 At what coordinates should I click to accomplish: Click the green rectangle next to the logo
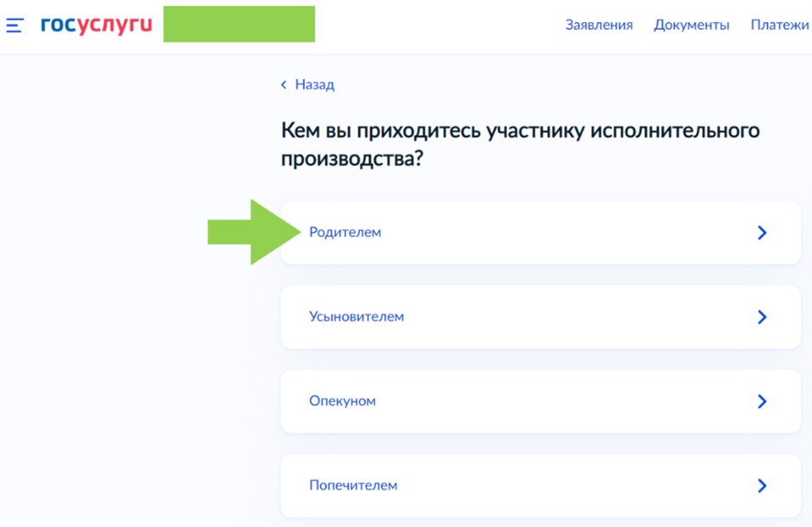pos(239,24)
